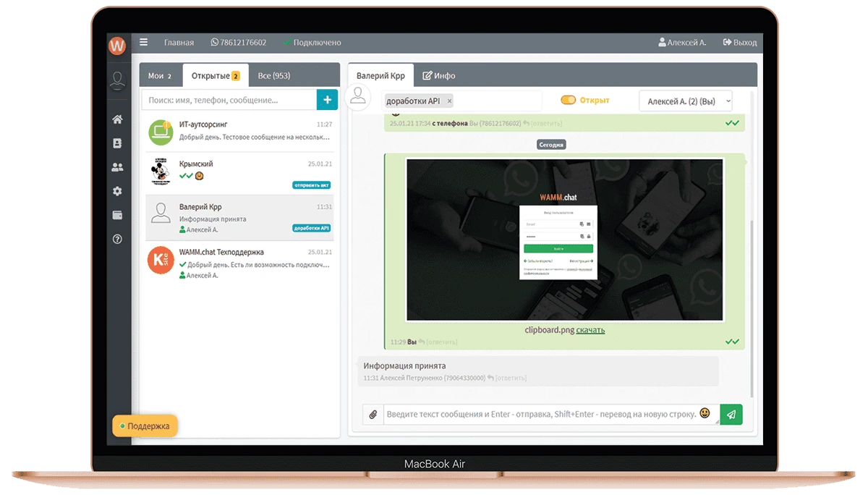Click the Сегодня date separator
This screenshot has height=495, width=868.
pyautogui.click(x=551, y=145)
